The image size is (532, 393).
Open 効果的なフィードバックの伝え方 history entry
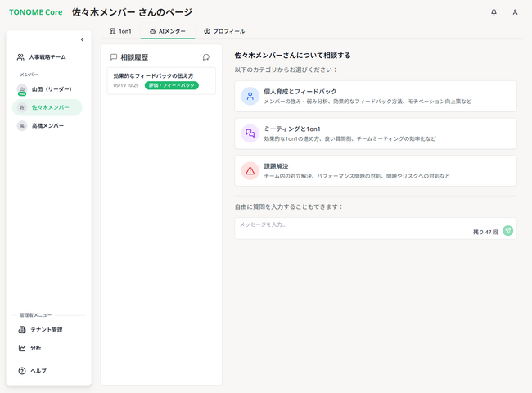point(161,81)
